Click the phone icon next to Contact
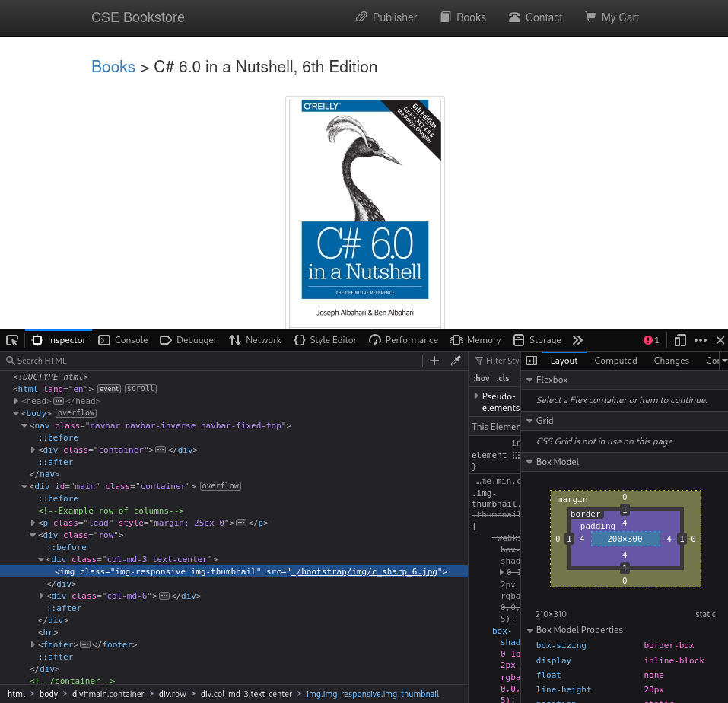Viewport: 728px width, 703px height. 514,17
